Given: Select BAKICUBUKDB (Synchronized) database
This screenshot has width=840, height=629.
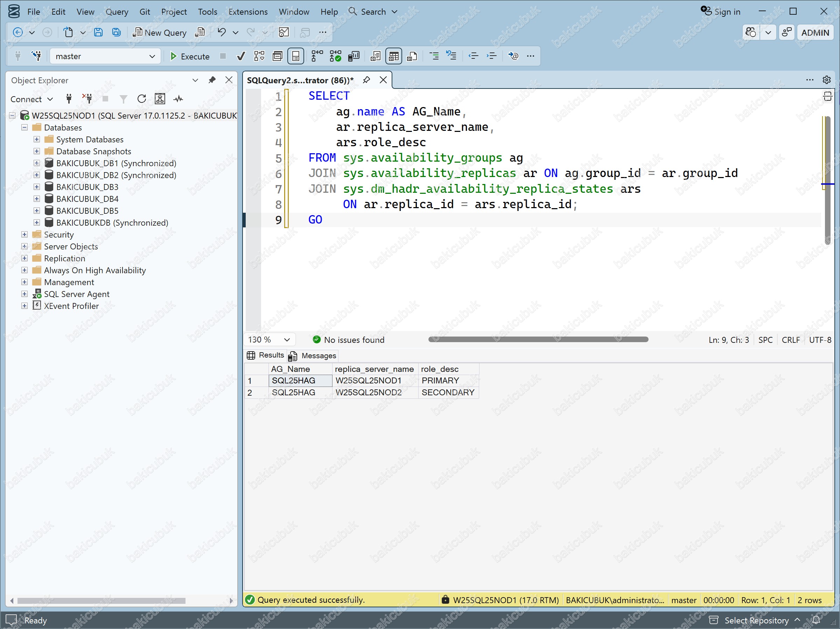Looking at the screenshot, I should [x=112, y=223].
